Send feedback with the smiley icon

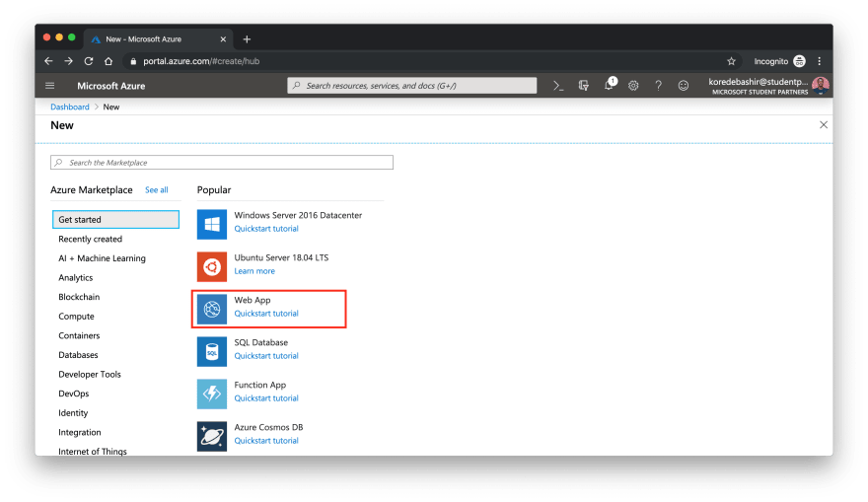click(684, 86)
